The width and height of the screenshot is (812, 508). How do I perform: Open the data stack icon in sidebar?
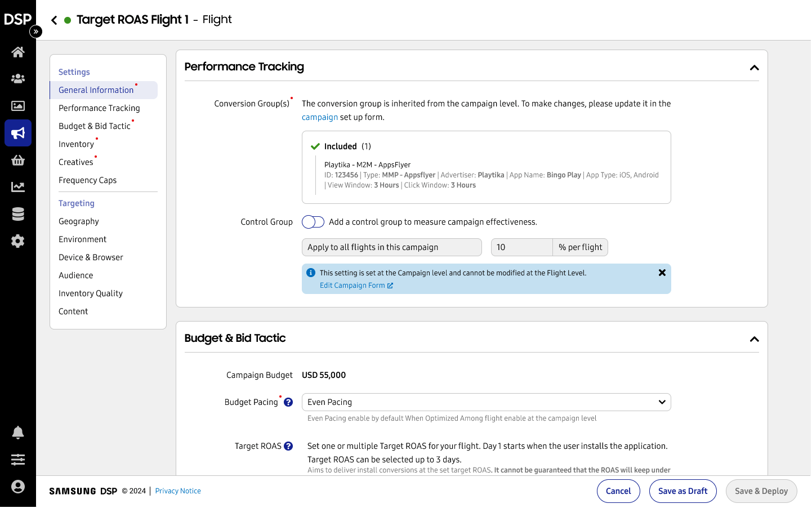[x=18, y=214]
